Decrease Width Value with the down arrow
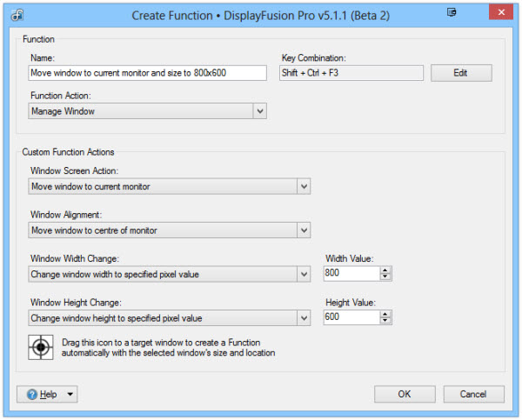 coord(385,277)
